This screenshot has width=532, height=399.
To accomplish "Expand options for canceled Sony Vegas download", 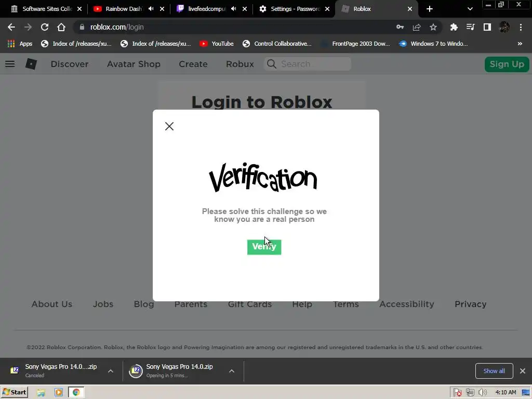I will [111, 371].
